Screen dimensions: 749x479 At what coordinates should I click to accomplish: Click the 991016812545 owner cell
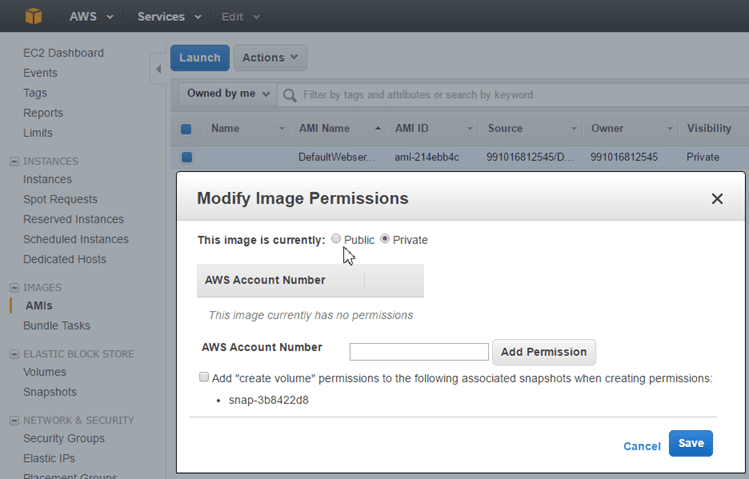coord(624,157)
